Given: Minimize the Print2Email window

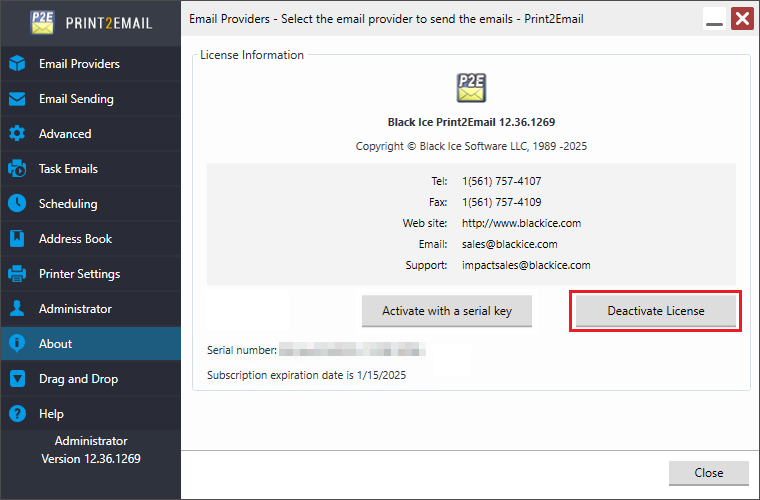Looking at the screenshot, I should tap(714, 19).
